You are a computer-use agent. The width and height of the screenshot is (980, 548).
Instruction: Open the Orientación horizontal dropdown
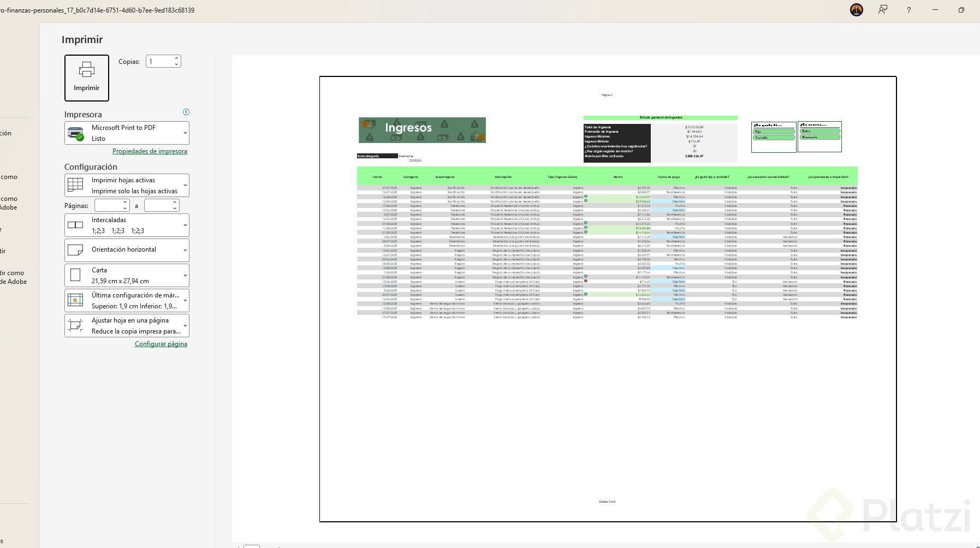127,250
